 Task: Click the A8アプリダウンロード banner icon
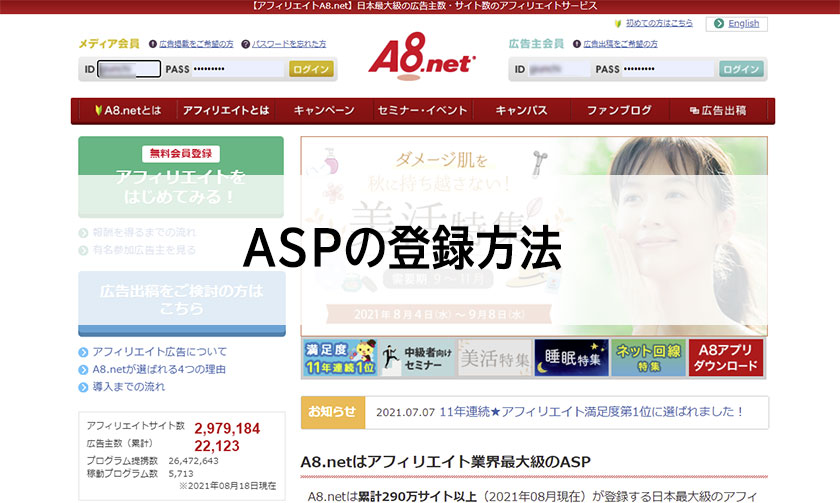tap(726, 358)
